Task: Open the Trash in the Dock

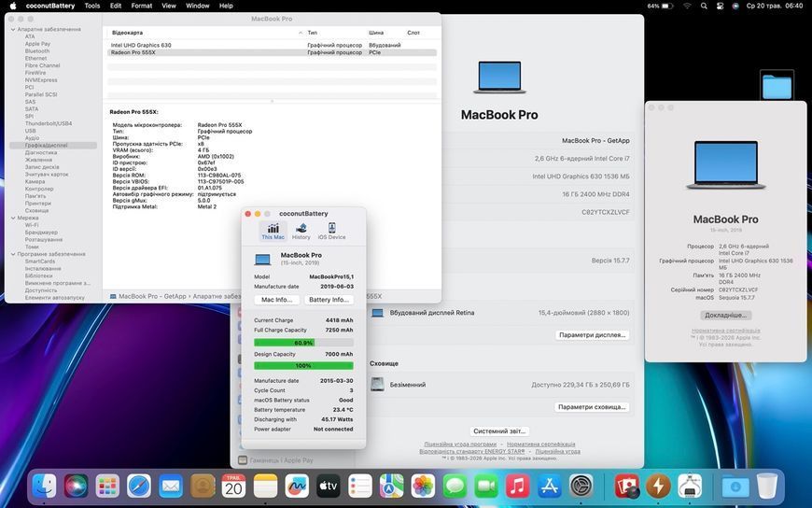Action: pos(767,487)
